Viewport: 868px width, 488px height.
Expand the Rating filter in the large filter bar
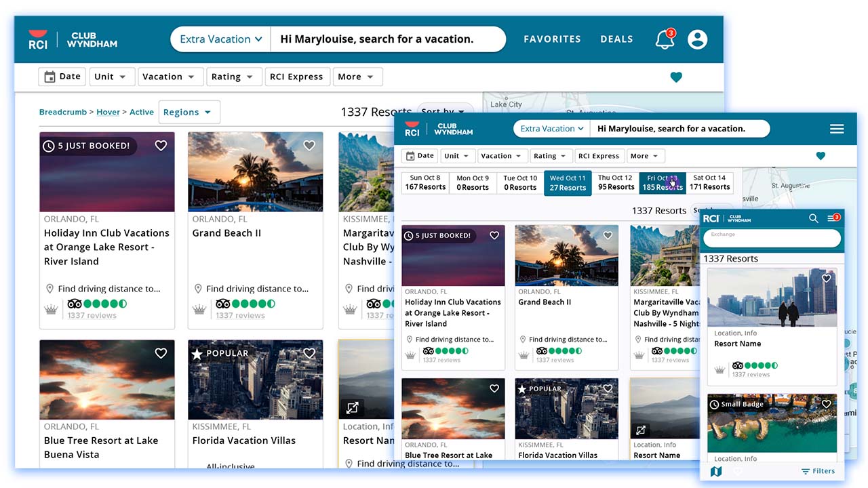[233, 77]
